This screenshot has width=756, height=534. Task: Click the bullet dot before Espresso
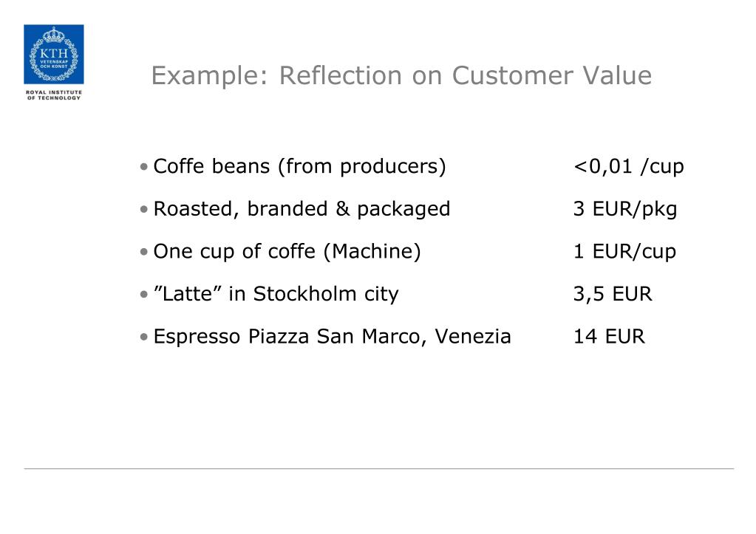(143, 336)
